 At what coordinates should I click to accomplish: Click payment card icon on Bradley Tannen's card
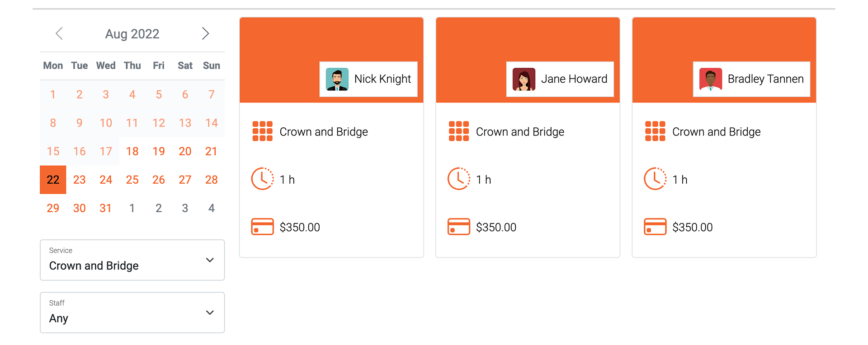tap(655, 227)
